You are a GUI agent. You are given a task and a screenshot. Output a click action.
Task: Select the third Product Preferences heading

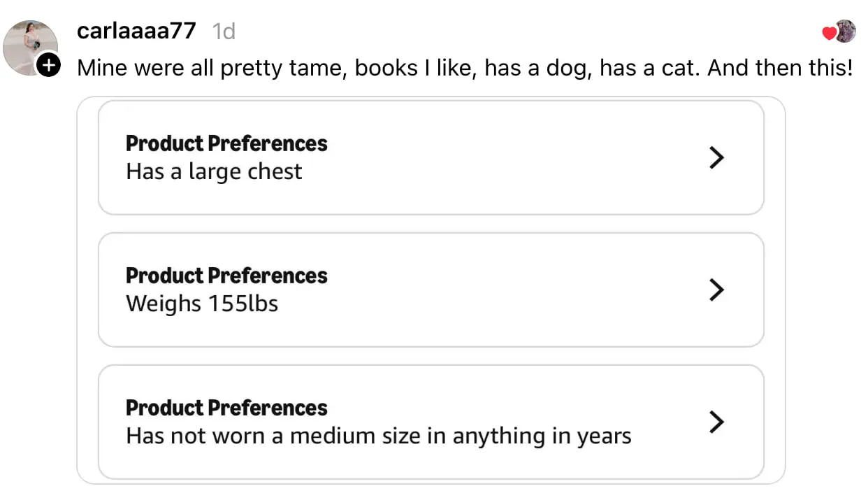[226, 408]
